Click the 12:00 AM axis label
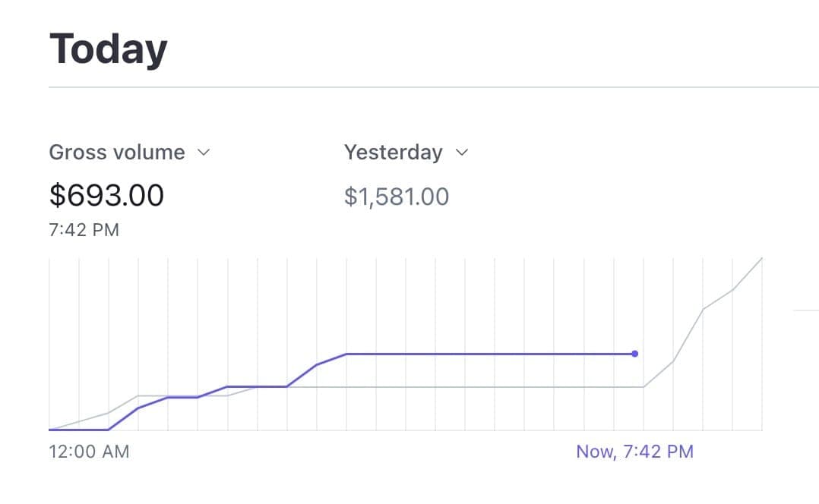The width and height of the screenshot is (819, 504). point(89,452)
